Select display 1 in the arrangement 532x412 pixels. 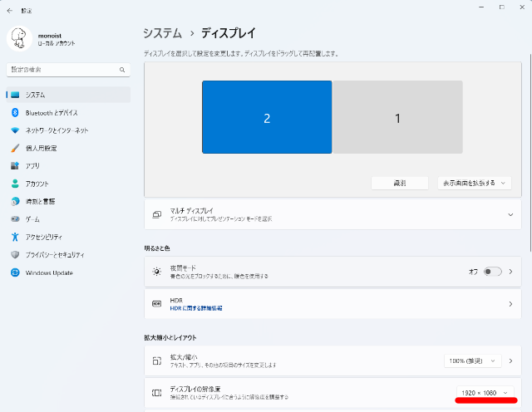(x=397, y=117)
